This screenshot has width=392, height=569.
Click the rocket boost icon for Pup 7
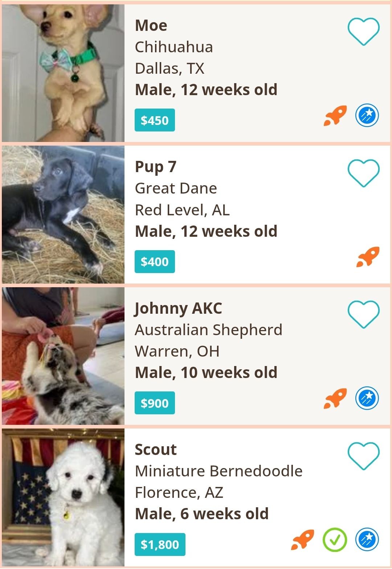(x=368, y=257)
